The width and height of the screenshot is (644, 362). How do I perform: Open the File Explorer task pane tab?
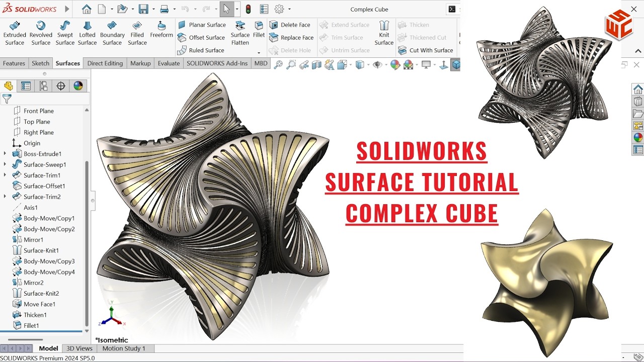638,114
